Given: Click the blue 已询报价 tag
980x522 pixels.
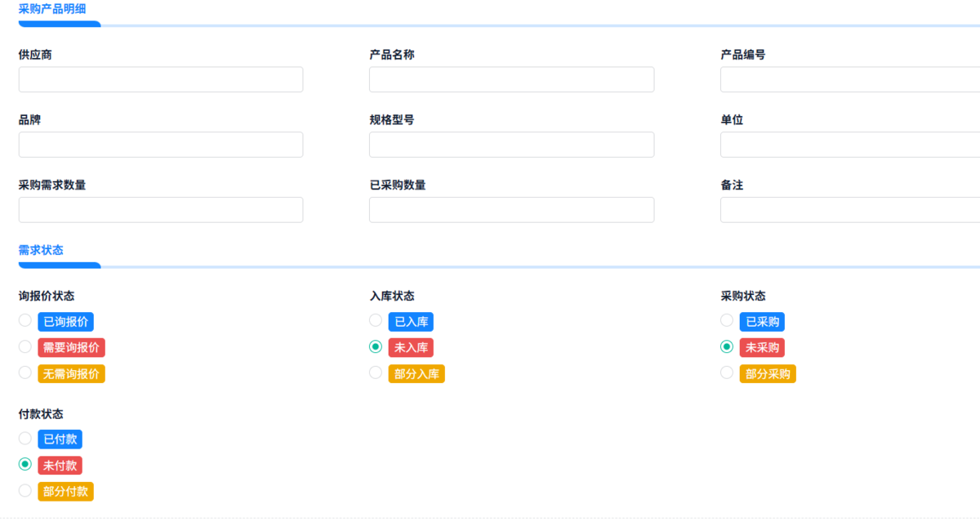Looking at the screenshot, I should [x=65, y=322].
